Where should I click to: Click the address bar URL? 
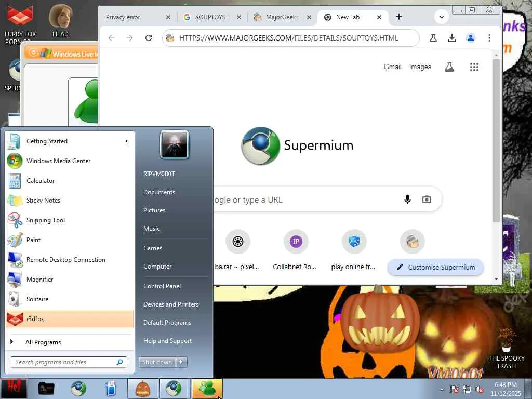[288, 38]
